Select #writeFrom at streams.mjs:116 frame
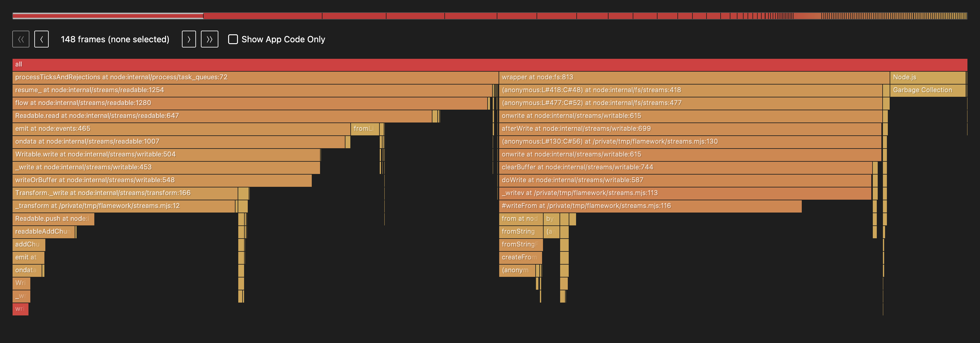This screenshot has width=980, height=343. point(650,206)
